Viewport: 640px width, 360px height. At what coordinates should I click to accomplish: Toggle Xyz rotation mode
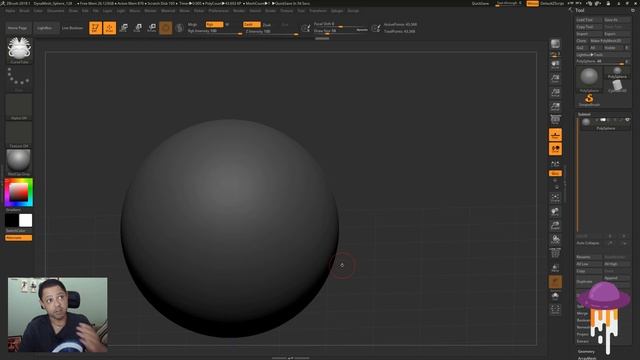click(x=555, y=173)
